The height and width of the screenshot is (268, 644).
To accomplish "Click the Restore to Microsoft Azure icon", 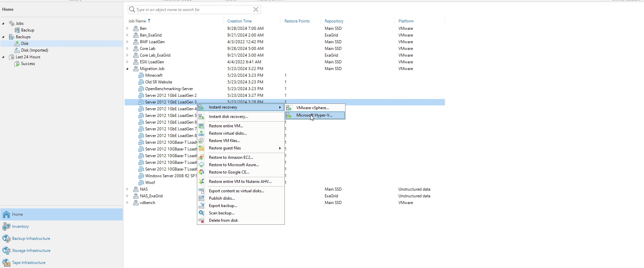I will coord(201,165).
